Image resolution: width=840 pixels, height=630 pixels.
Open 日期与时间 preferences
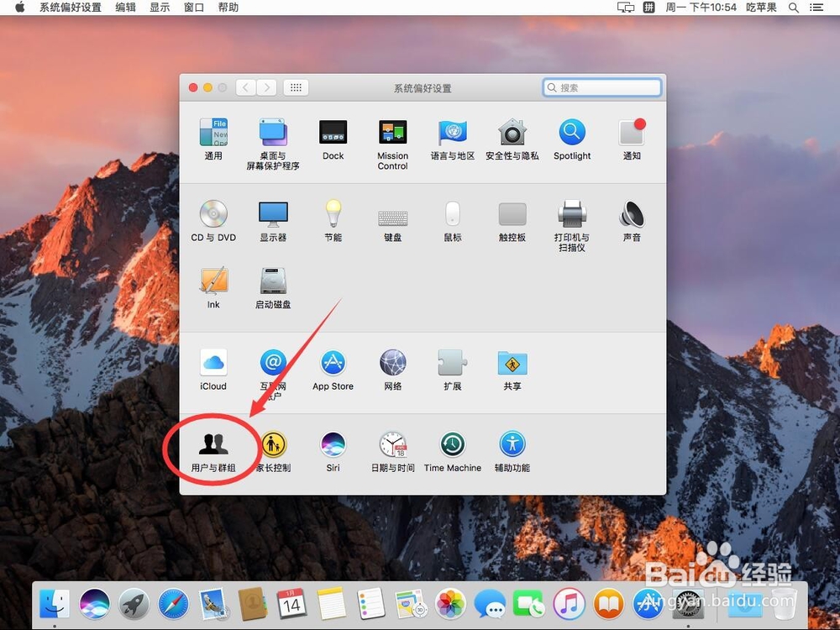coord(392,451)
